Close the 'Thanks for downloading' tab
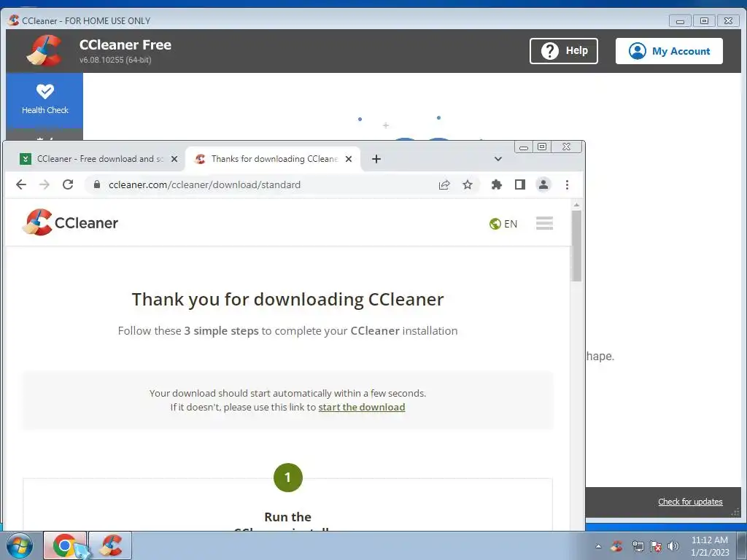This screenshot has width=747, height=560. tap(349, 159)
